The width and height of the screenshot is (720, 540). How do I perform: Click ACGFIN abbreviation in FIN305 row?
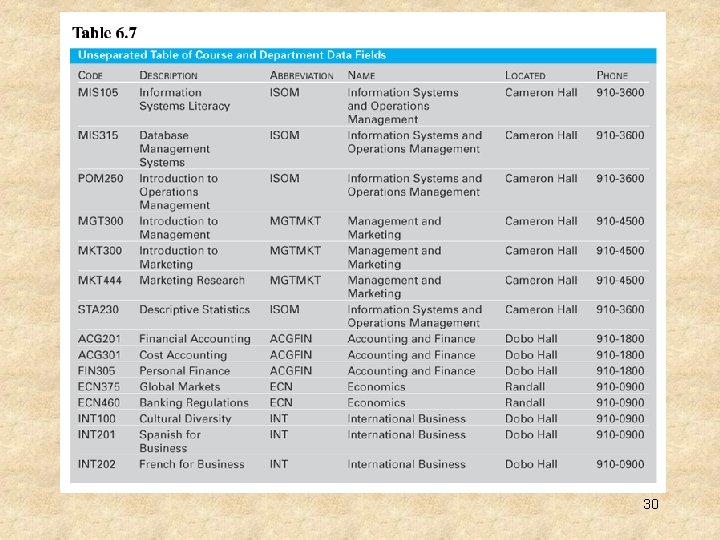point(291,371)
